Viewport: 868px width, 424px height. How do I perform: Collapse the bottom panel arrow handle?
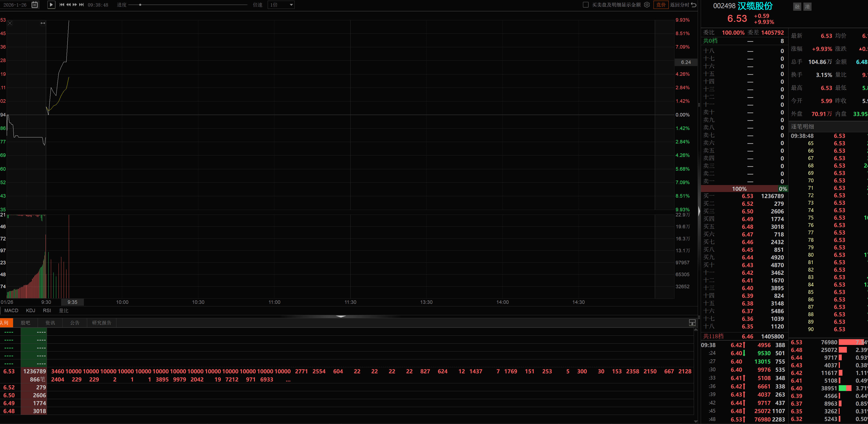pyautogui.click(x=341, y=316)
